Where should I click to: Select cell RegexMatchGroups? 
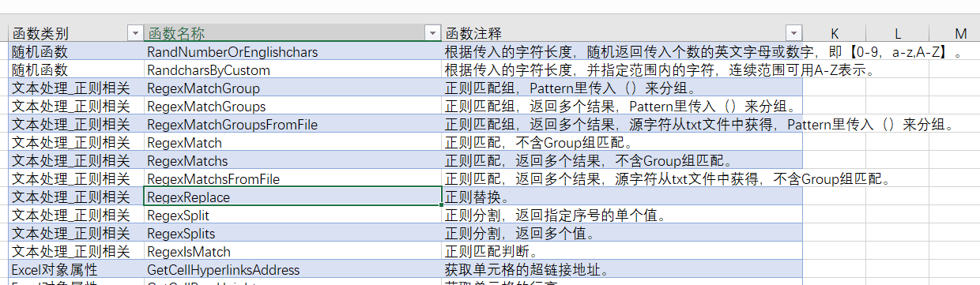[292, 107]
